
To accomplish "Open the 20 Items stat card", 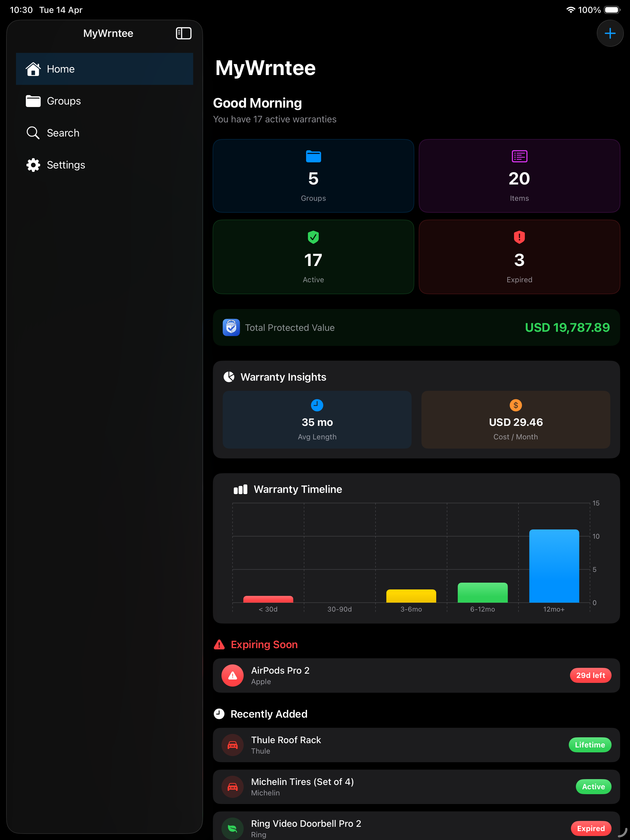I will 519,176.
